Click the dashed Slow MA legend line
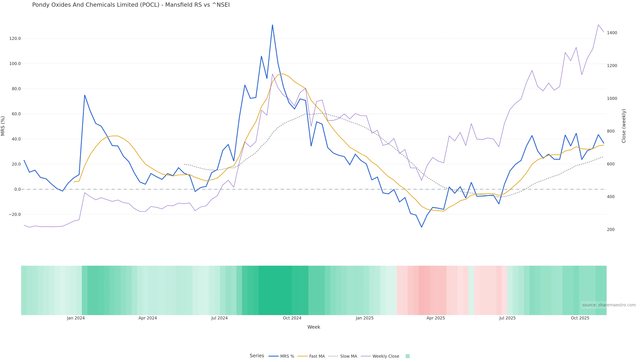 coord(333,356)
